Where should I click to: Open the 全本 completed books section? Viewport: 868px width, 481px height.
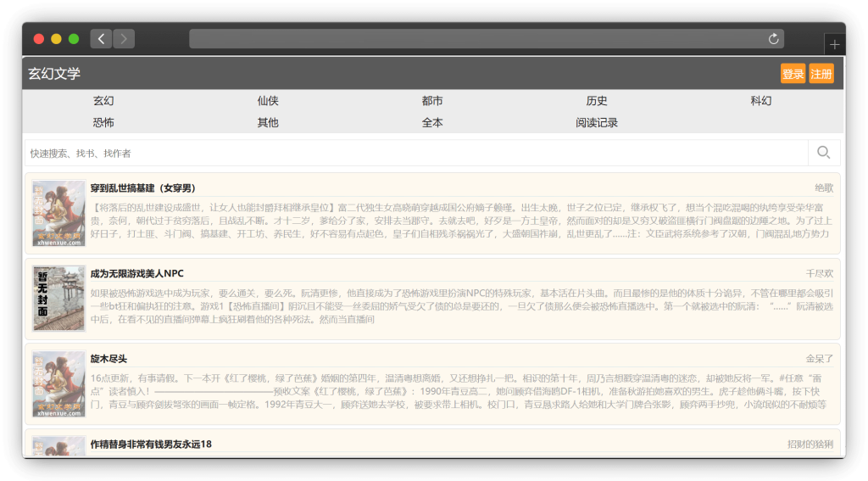coord(432,122)
